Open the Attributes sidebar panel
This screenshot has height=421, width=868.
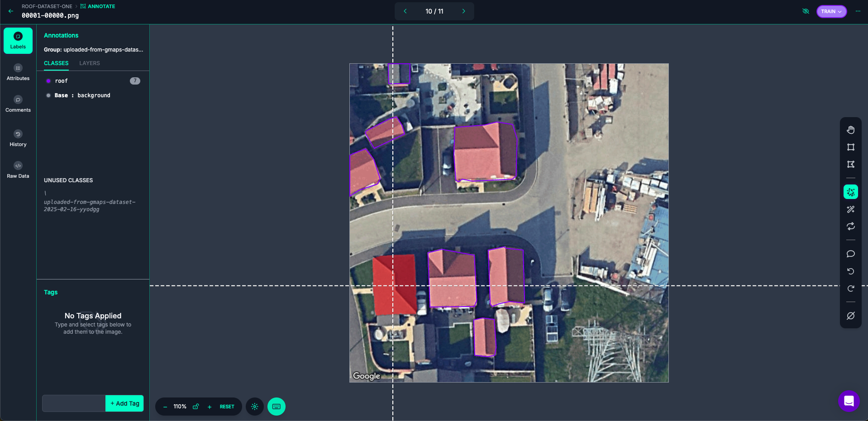pos(18,72)
